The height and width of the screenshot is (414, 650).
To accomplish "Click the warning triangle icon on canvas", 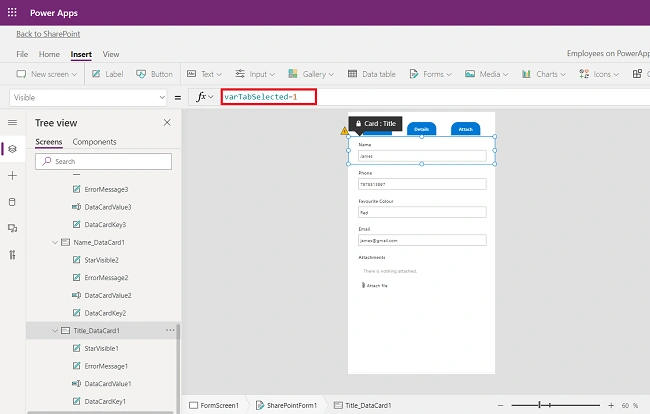I will tap(344, 131).
